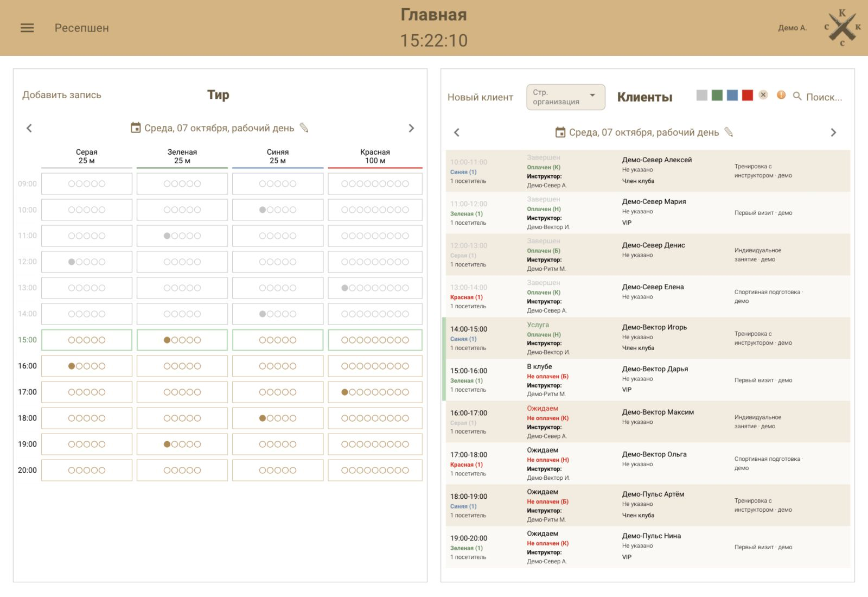Click the Поиск search field
The width and height of the screenshot is (868, 597).
pyautogui.click(x=824, y=97)
